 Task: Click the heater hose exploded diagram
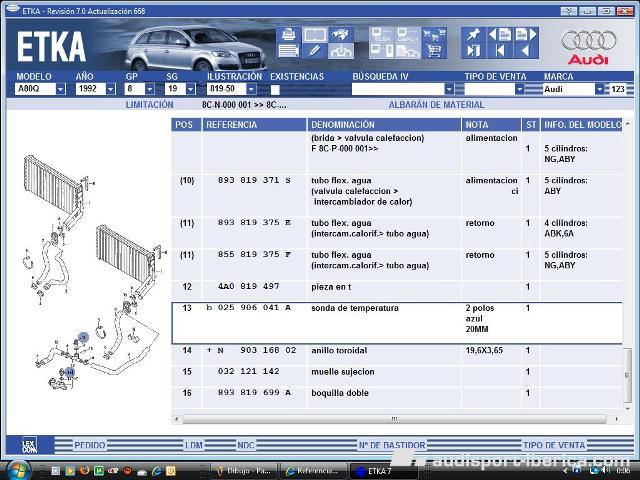click(94, 271)
